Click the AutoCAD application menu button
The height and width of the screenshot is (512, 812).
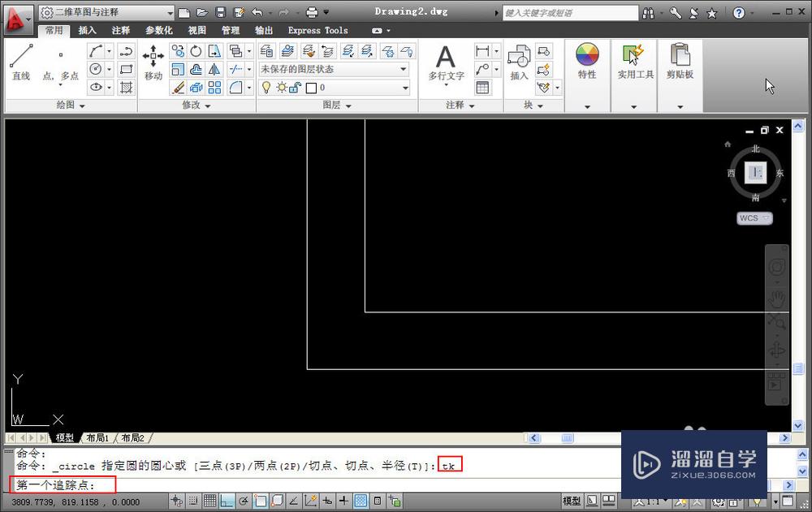pos(16,19)
